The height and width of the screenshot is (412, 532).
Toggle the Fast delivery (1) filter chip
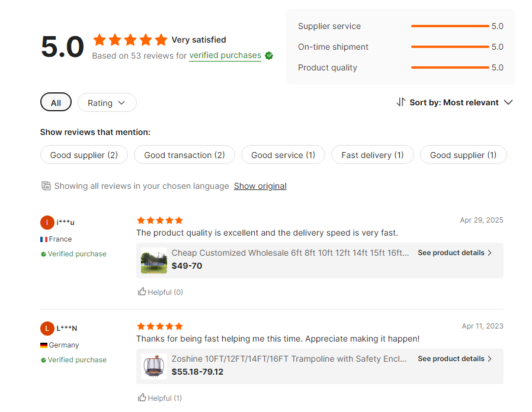click(x=372, y=155)
